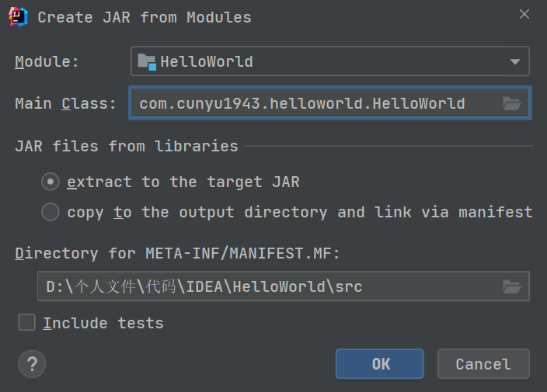Choose "copy to the output directory" radio
This screenshot has height=392, width=547.
tap(51, 212)
